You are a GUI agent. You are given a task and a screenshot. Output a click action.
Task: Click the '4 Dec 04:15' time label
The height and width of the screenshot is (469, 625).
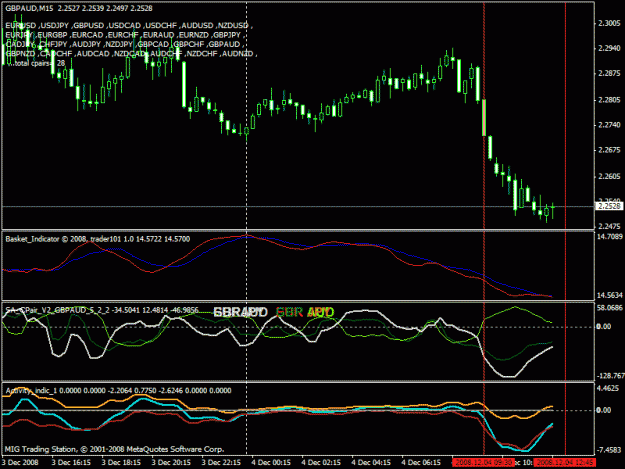(x=371, y=463)
